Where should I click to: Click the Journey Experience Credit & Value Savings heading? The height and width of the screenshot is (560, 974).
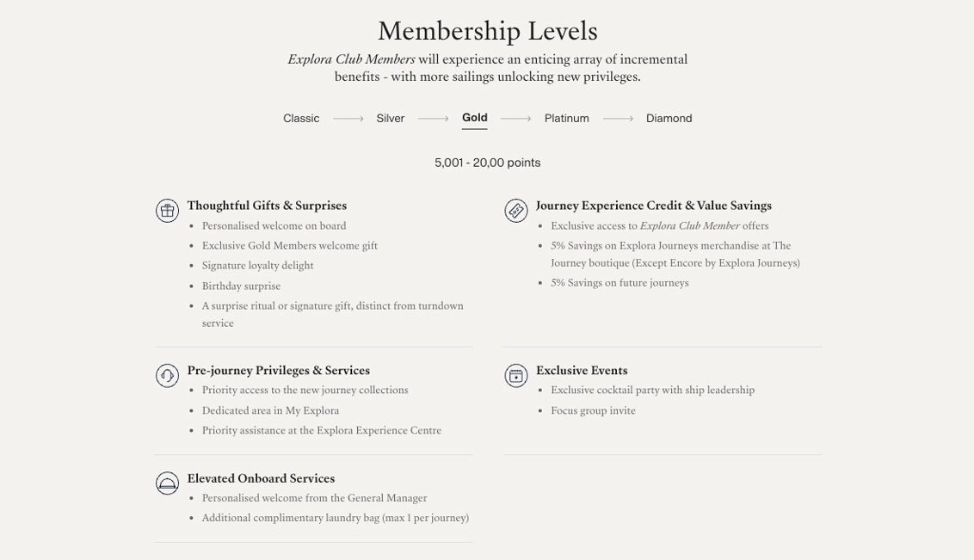click(653, 206)
